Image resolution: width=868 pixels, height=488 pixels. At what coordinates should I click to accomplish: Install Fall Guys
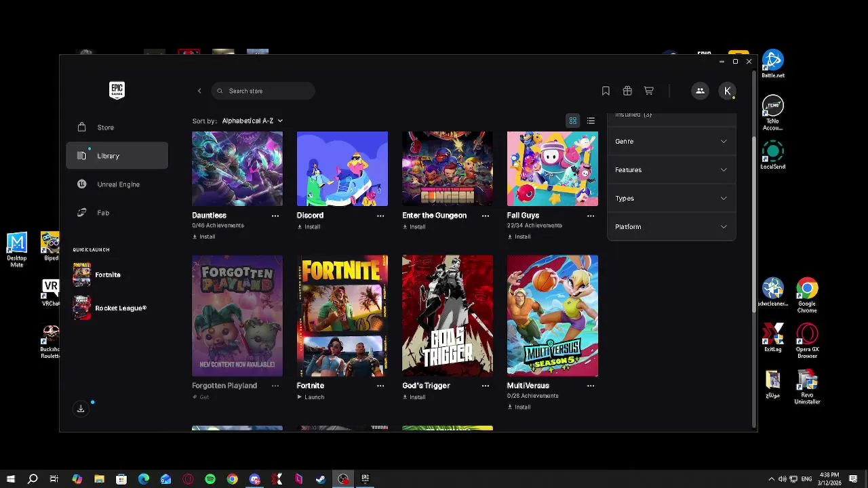pyautogui.click(x=519, y=237)
